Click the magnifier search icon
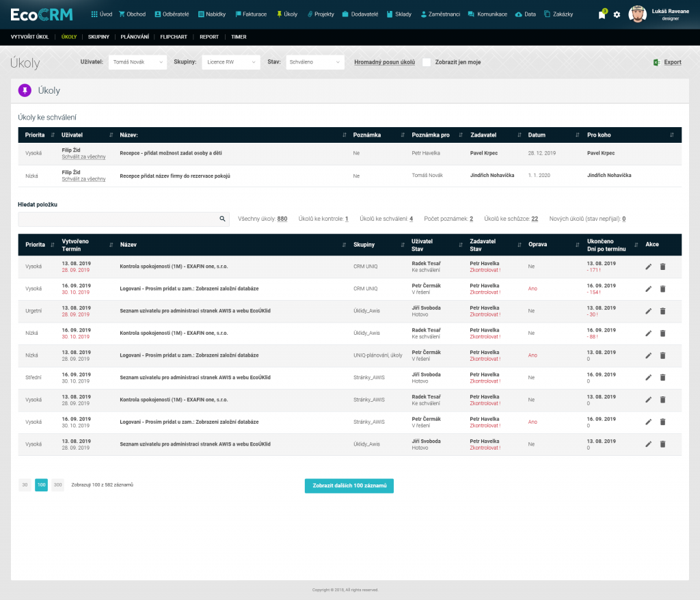 [x=222, y=219]
